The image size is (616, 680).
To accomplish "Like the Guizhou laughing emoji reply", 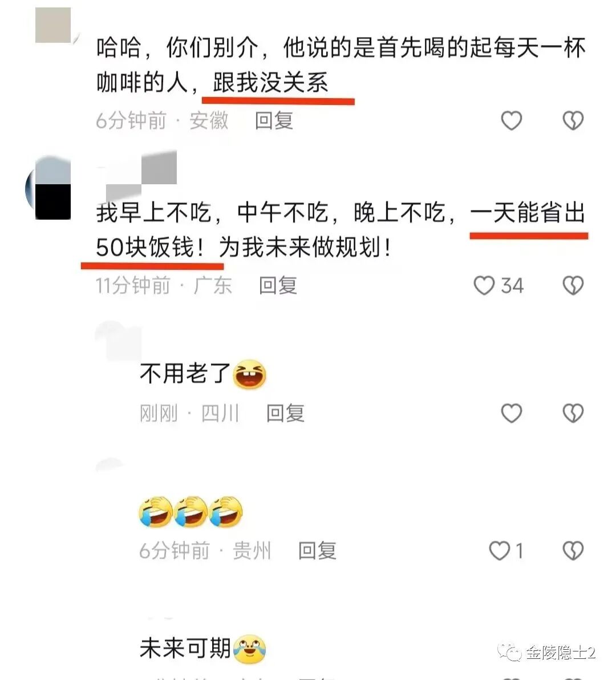I will 499,551.
